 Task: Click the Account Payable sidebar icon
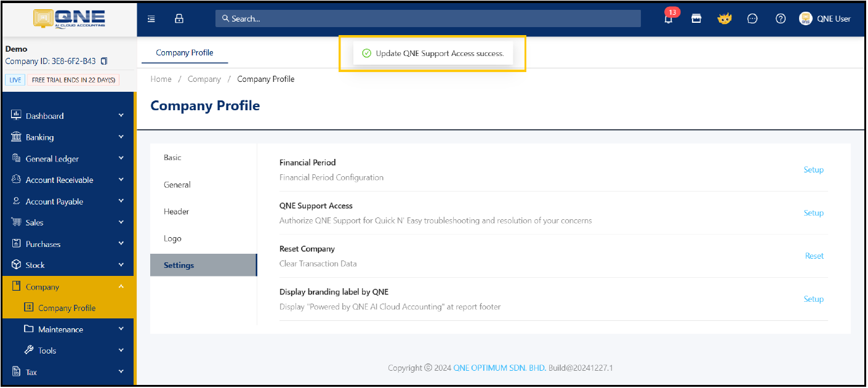[x=17, y=201]
